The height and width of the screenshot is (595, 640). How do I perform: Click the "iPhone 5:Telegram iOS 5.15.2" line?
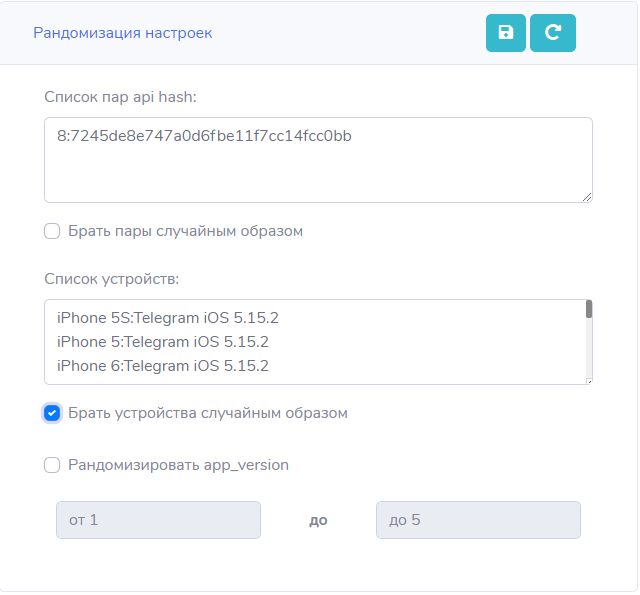(163, 342)
